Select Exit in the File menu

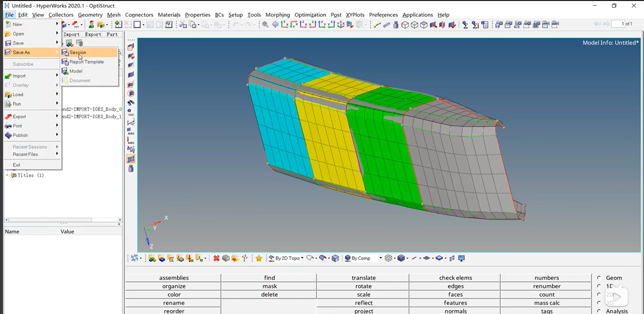[32, 165]
